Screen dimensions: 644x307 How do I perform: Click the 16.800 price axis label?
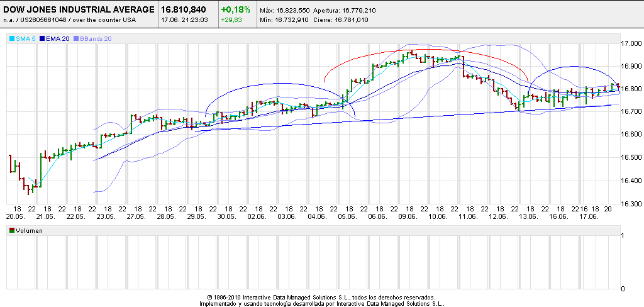[631, 89]
